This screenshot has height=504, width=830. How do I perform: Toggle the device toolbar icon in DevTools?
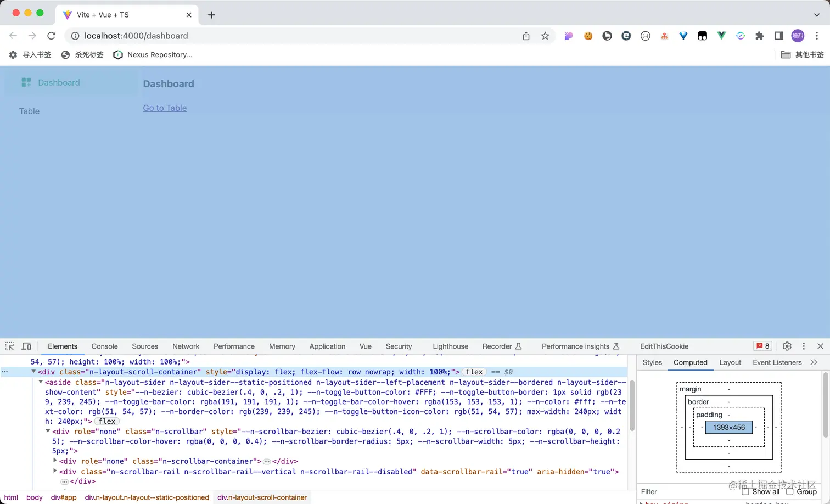point(26,346)
